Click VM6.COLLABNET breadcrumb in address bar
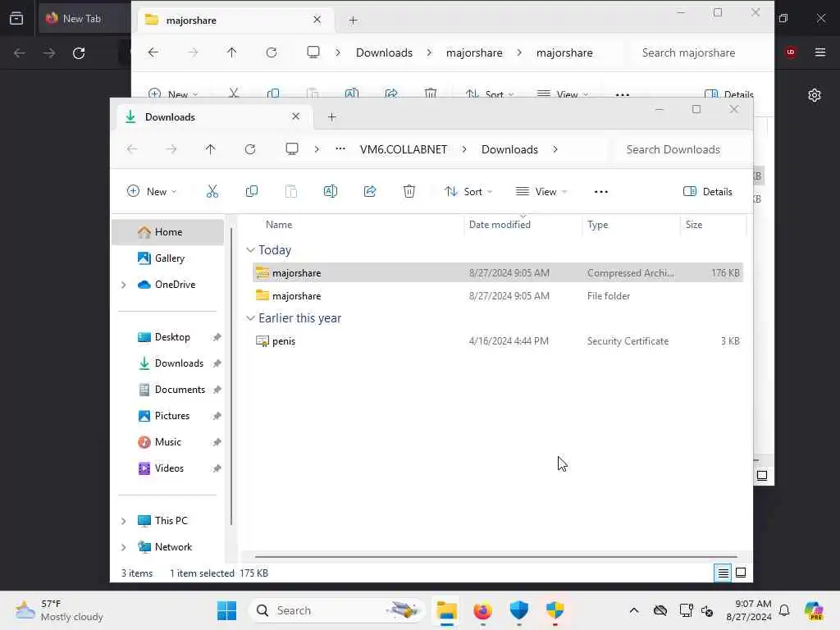Screen dimensions: 840x630 tap(404, 149)
